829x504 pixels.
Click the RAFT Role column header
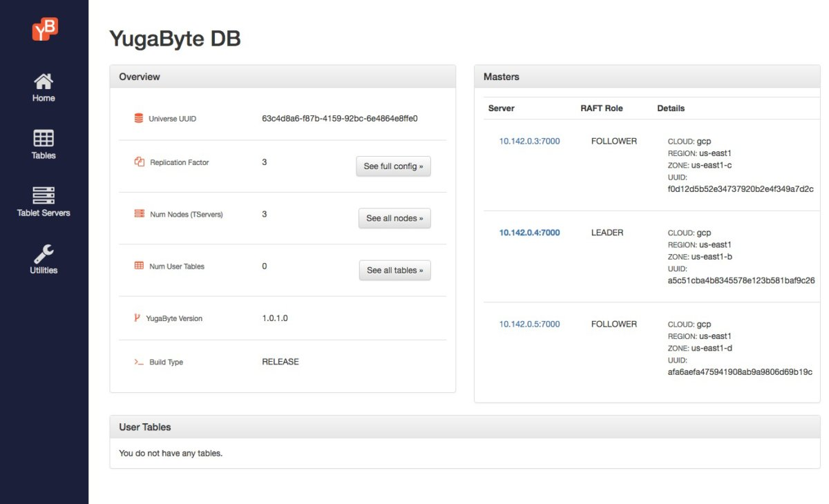[x=602, y=108]
